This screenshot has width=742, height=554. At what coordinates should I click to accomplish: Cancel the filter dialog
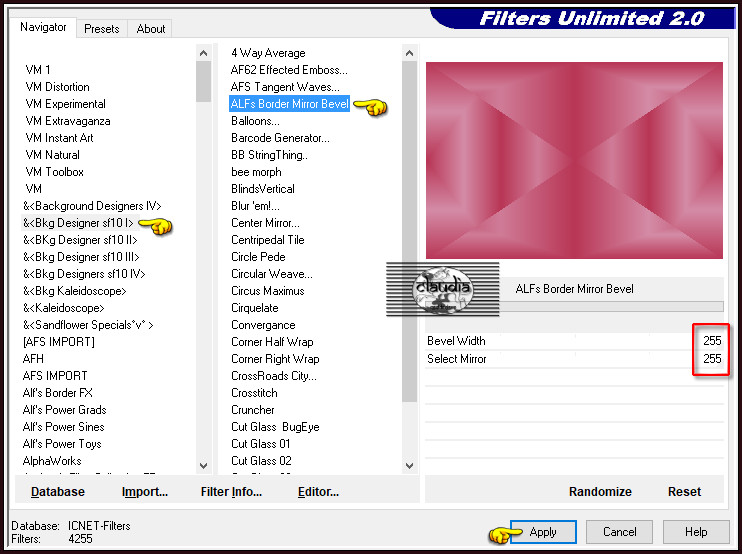619,532
